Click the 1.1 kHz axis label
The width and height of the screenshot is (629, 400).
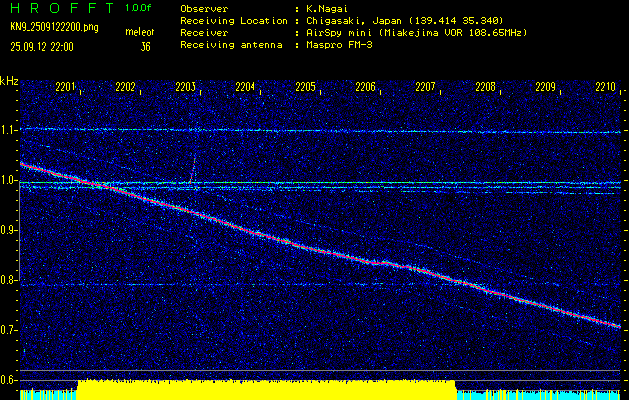[x=8, y=130]
